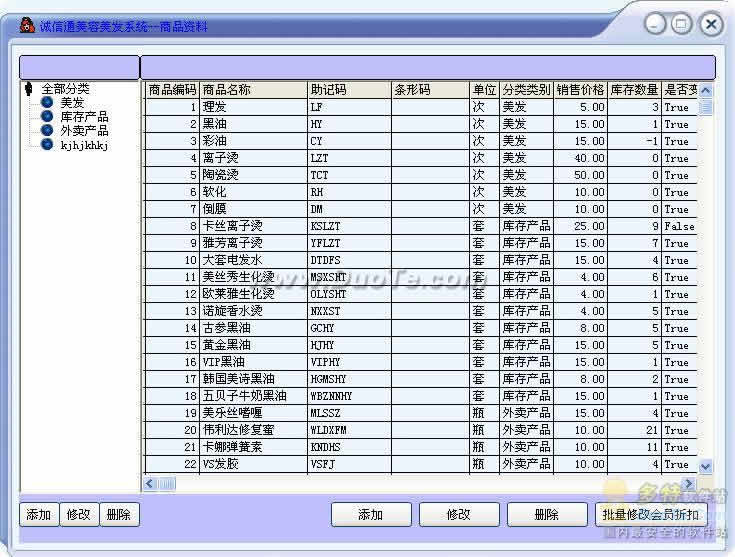Click the blue icon beside 库存产品 category

tap(47, 116)
